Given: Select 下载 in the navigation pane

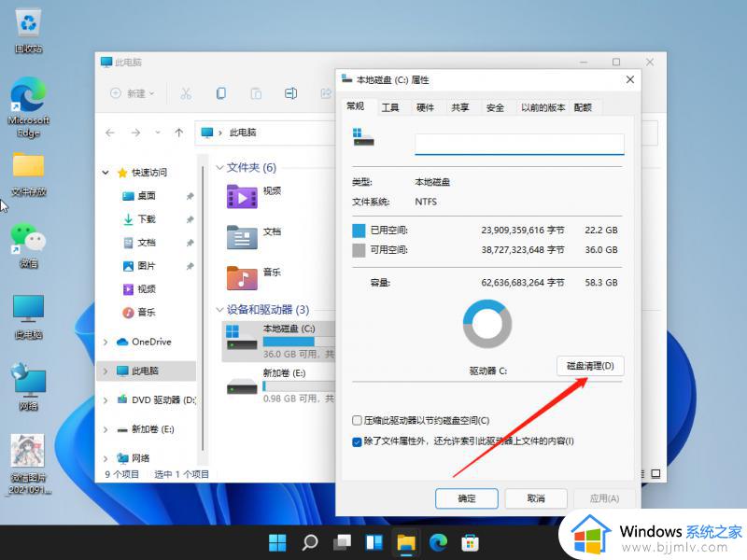Looking at the screenshot, I should [x=146, y=219].
